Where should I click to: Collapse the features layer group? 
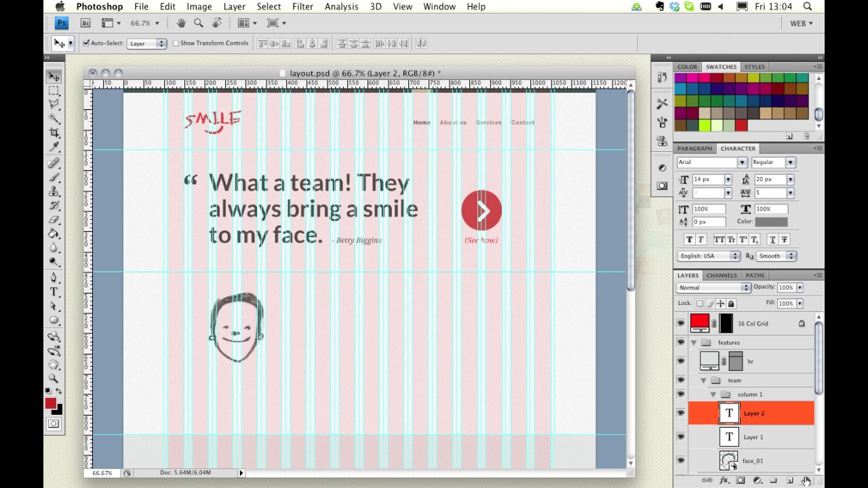[694, 343]
